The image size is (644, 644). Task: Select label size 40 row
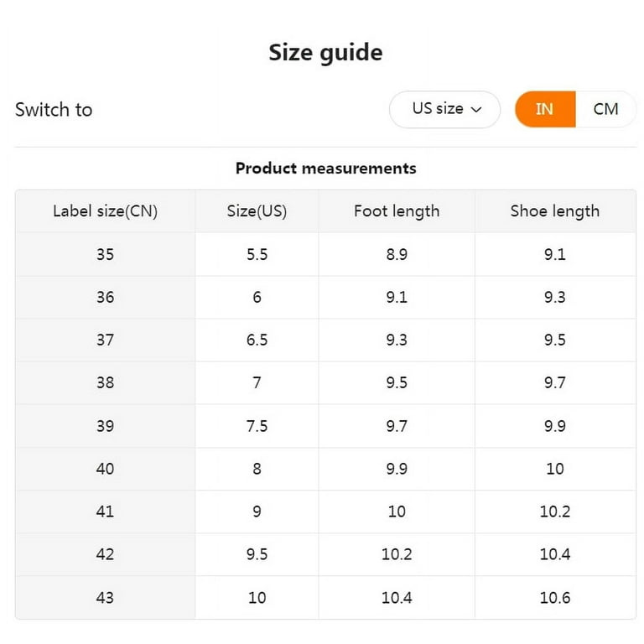pyautogui.click(x=325, y=469)
